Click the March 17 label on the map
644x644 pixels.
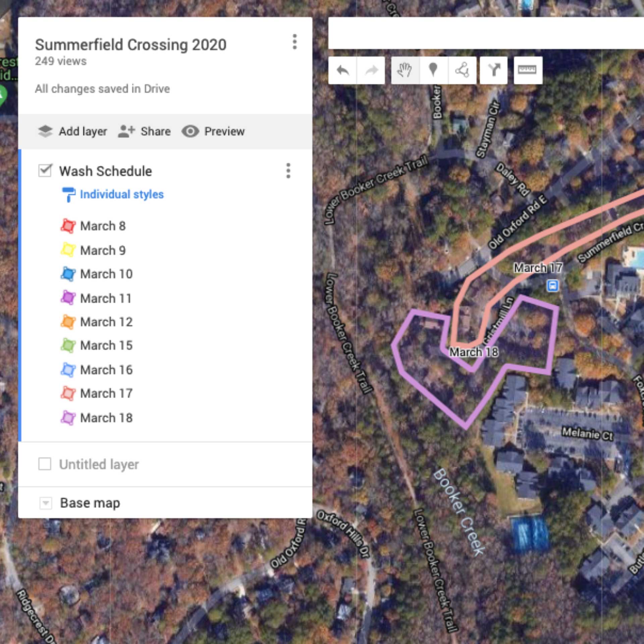tap(538, 268)
